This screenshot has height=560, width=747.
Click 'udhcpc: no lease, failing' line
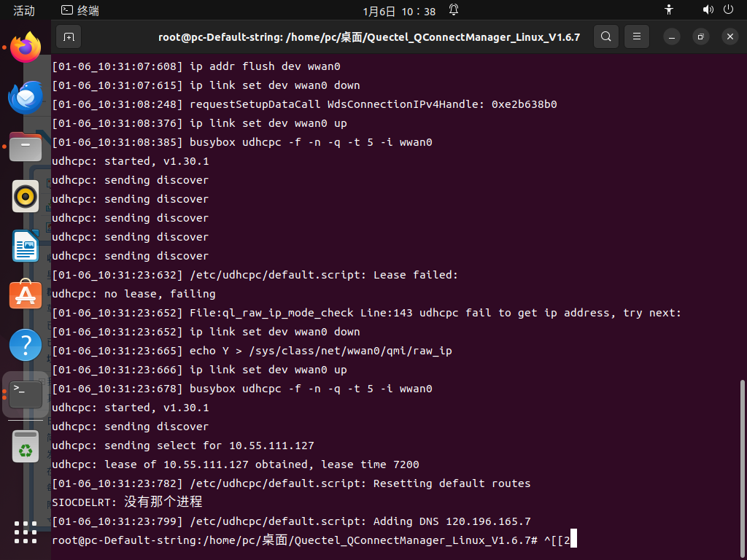[133, 294]
